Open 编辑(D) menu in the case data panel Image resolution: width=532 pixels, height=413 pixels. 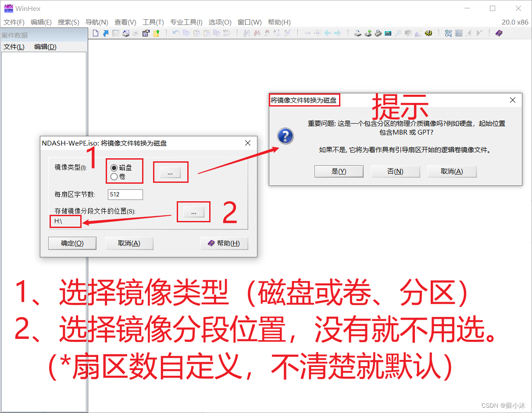pos(45,47)
